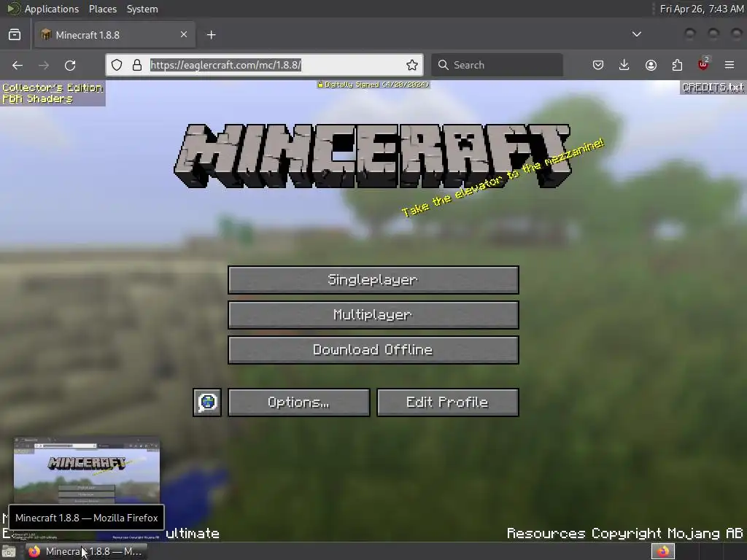Click the window preview thumbnail of Firefox
Screen dimensions: 747x560
coord(87,470)
